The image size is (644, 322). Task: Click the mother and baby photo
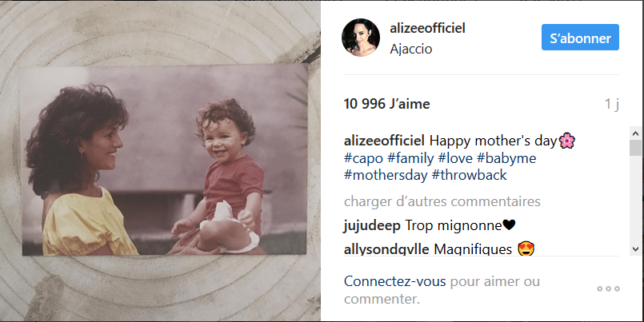pos(164,159)
